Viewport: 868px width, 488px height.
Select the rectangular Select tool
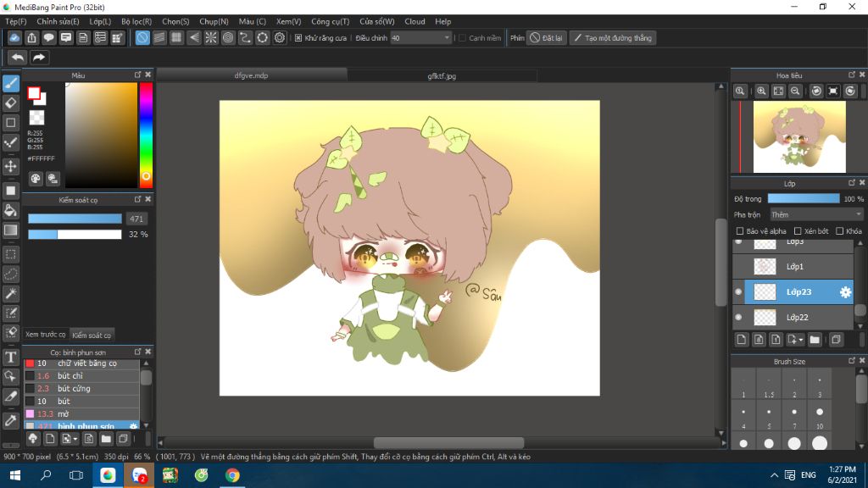tap(10, 254)
